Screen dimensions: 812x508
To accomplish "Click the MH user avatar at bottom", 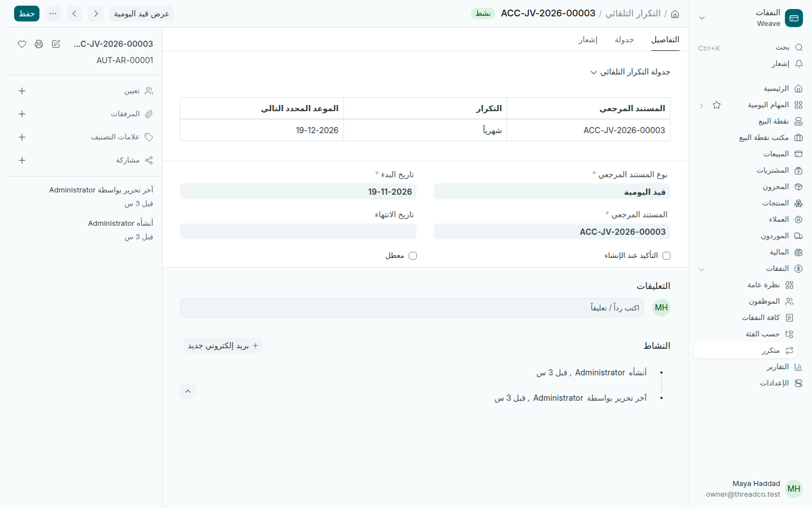I will (x=794, y=489).
